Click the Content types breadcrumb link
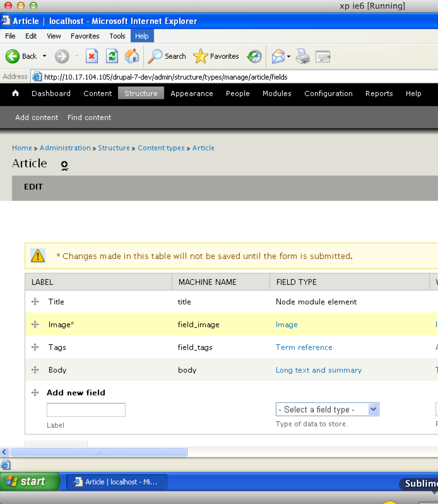This screenshot has height=504, width=438. (161, 148)
